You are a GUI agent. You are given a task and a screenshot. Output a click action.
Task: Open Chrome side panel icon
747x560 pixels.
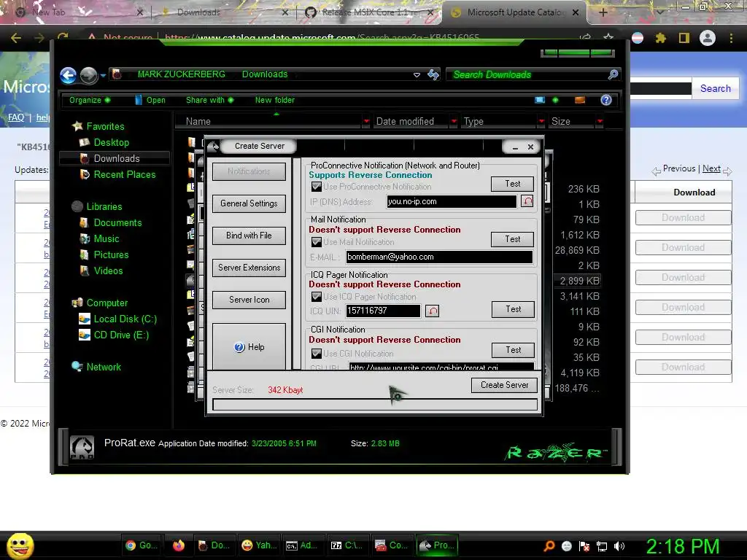coord(684,38)
